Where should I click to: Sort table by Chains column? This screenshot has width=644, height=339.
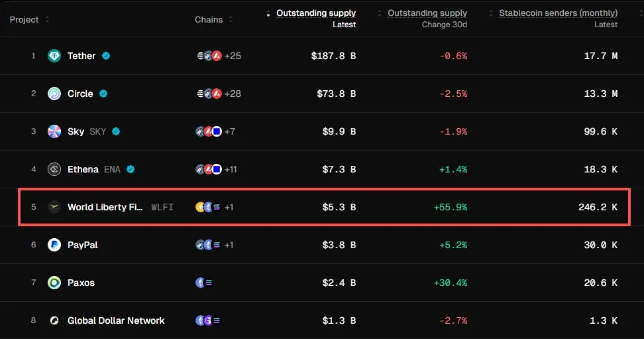click(x=213, y=19)
